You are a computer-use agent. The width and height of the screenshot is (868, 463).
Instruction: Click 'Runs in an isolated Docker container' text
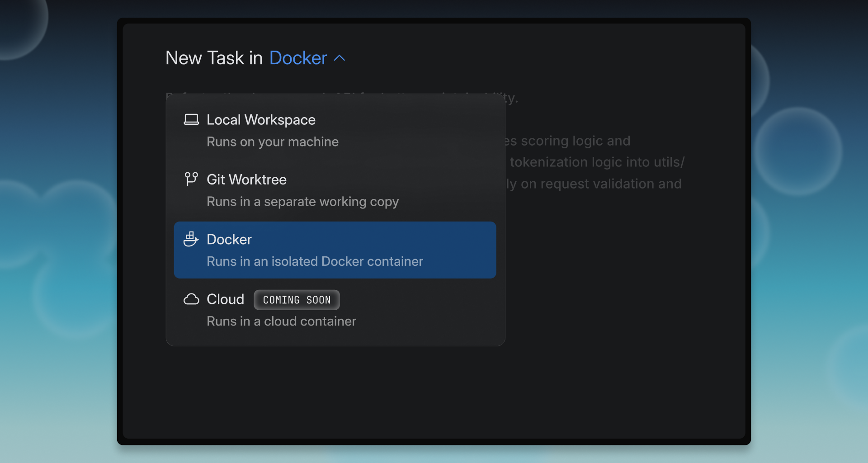pyautogui.click(x=315, y=261)
